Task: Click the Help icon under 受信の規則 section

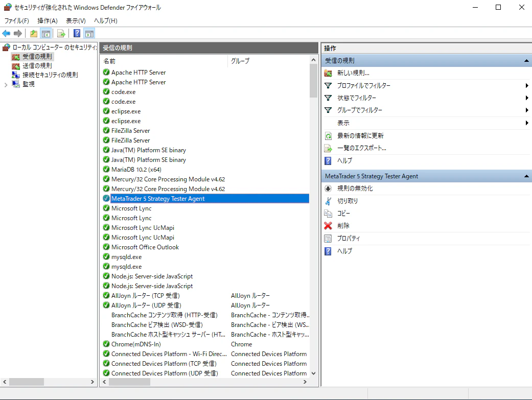Action: 328,160
